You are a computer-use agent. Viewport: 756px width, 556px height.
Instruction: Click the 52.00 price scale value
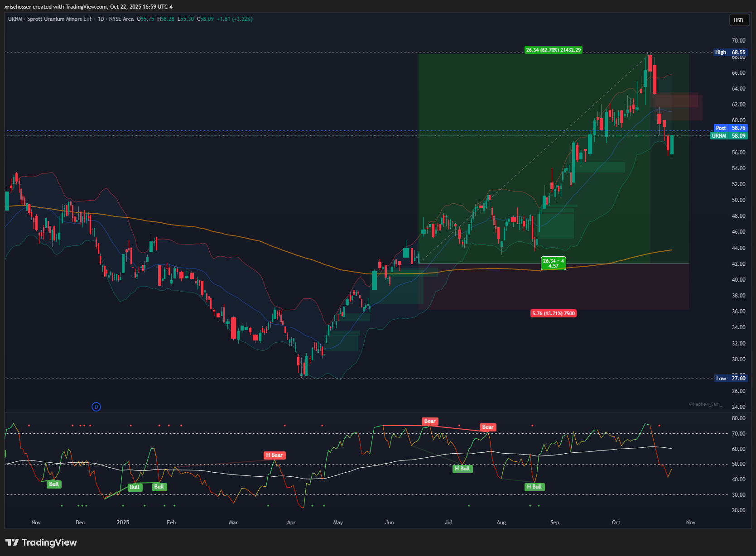point(738,184)
